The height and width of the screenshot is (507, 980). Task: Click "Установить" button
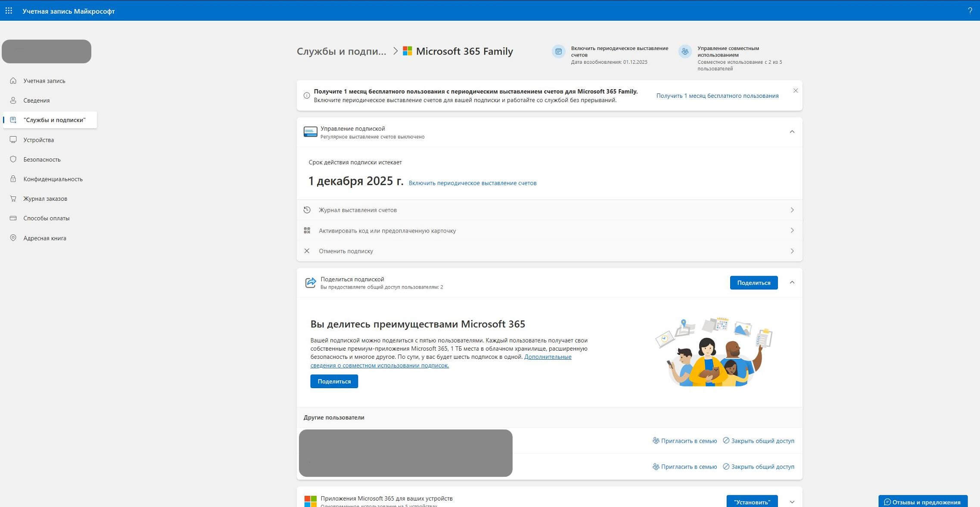(752, 501)
